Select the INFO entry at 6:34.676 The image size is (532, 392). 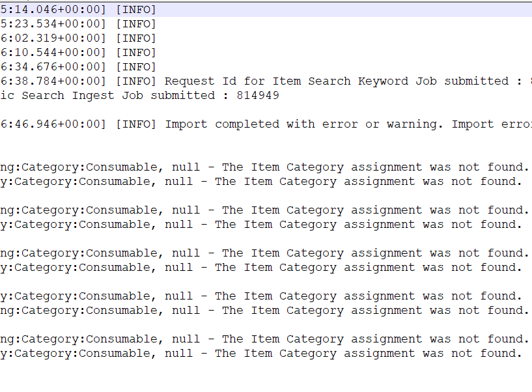tap(78, 66)
